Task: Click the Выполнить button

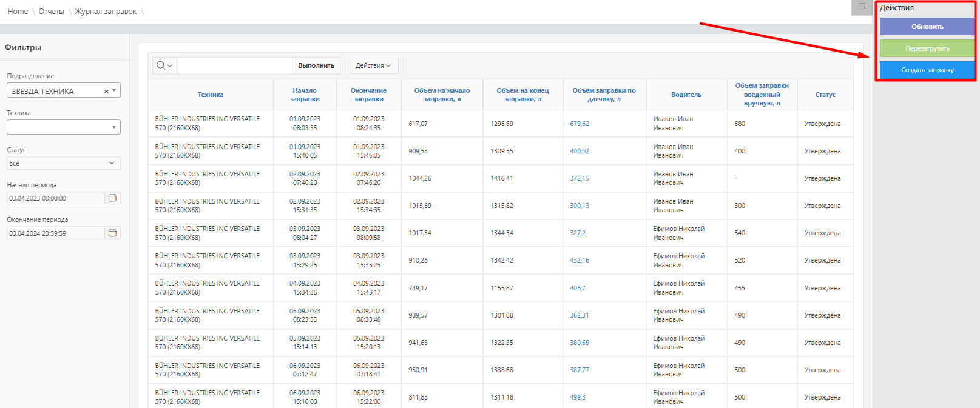Action: [x=316, y=65]
